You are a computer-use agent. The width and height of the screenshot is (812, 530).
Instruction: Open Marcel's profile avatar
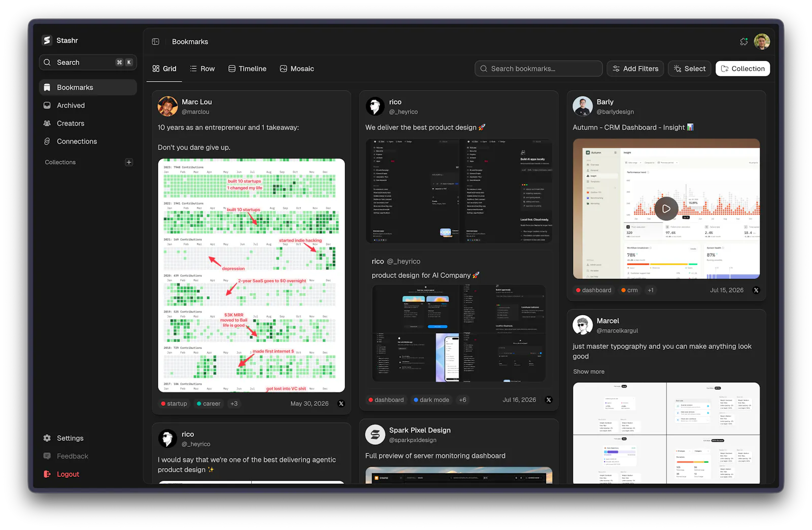(x=583, y=325)
